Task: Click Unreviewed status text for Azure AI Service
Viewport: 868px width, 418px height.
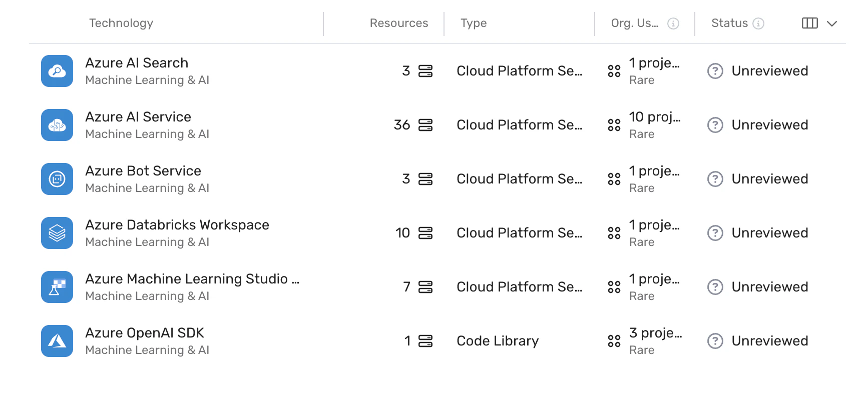Action: click(770, 125)
